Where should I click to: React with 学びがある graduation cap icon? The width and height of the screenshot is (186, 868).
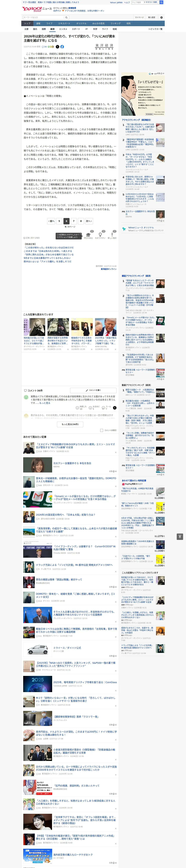click(x=89, y=235)
